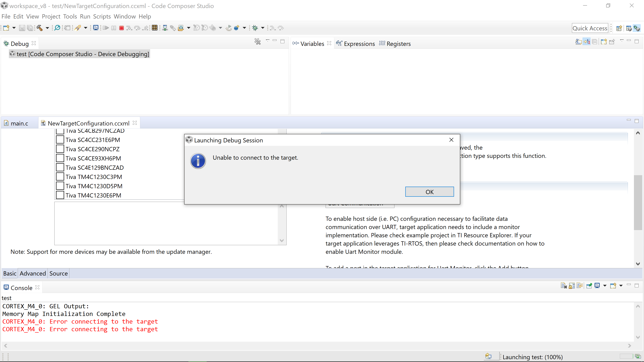The image size is (644, 362).
Task: Check the Tiva TM4C1230D5PM checkbox
Action: [x=60, y=186]
